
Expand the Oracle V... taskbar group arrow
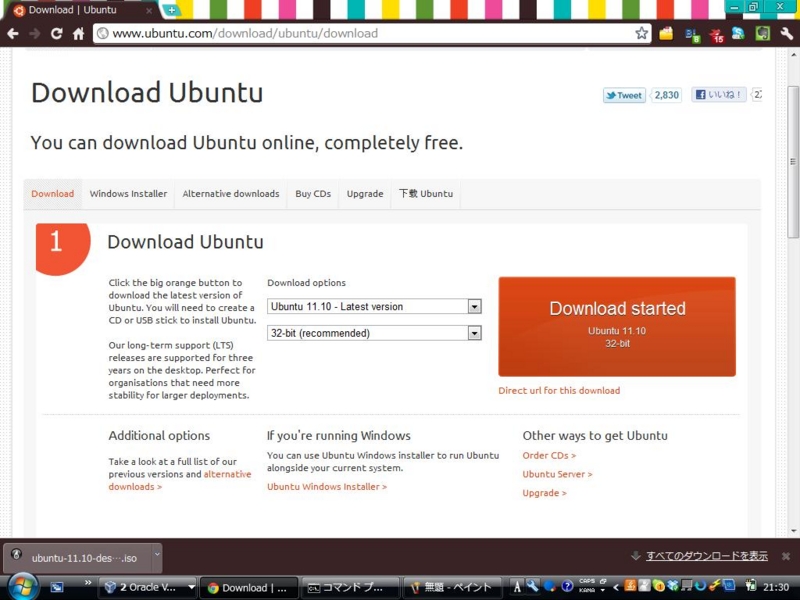pos(191,588)
